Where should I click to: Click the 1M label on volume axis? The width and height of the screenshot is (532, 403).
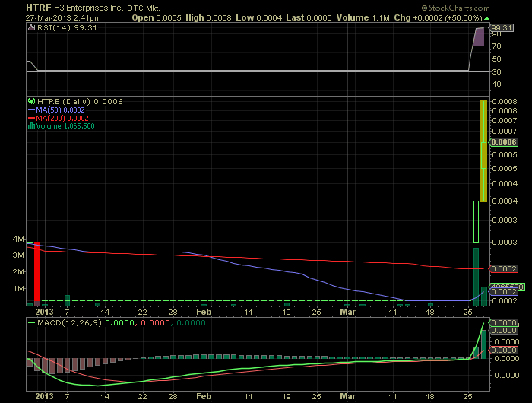pos(18,289)
